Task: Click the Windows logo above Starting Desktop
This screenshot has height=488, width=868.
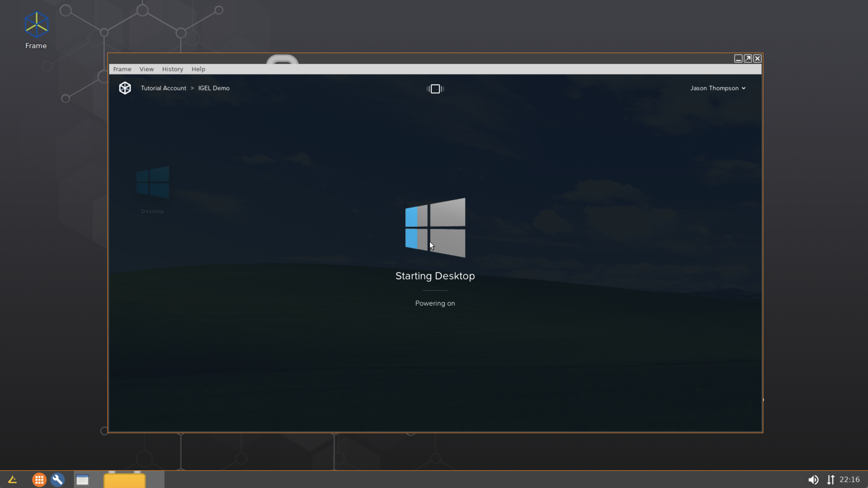Action: tap(435, 228)
